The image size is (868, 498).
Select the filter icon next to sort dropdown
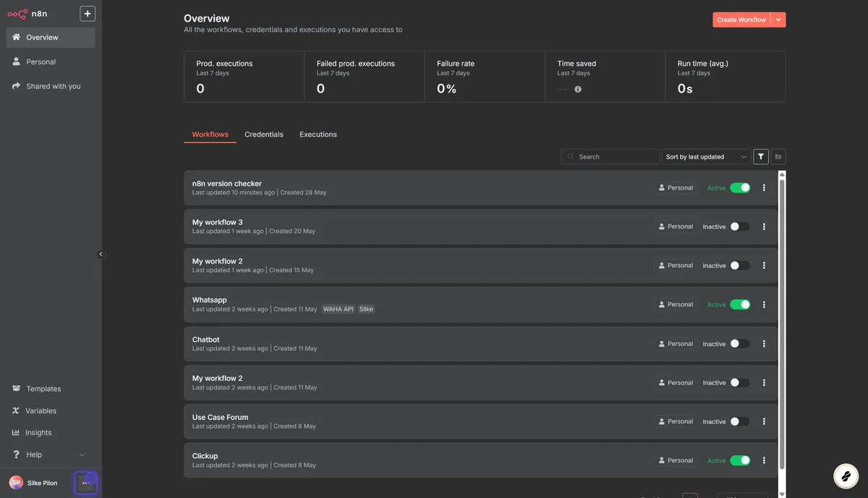(x=760, y=156)
